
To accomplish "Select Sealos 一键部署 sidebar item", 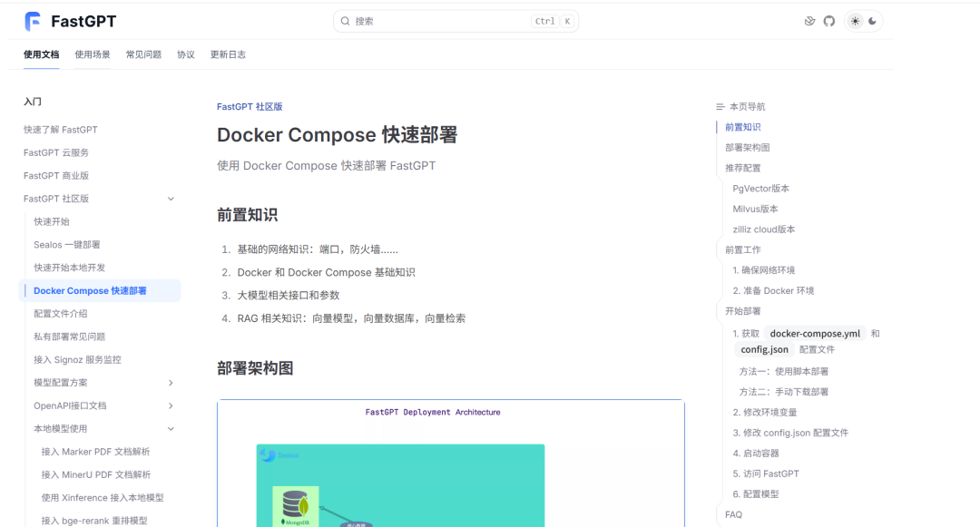I will [67, 245].
